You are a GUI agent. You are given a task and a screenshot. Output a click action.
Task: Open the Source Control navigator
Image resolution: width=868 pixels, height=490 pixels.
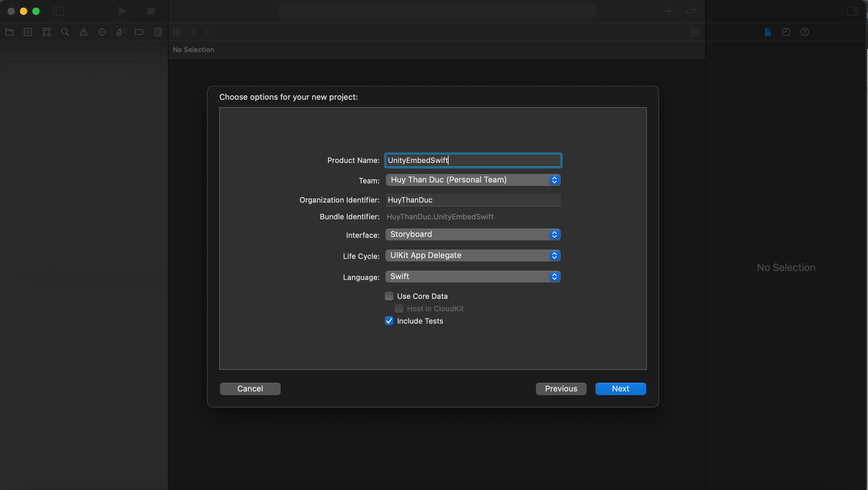28,32
